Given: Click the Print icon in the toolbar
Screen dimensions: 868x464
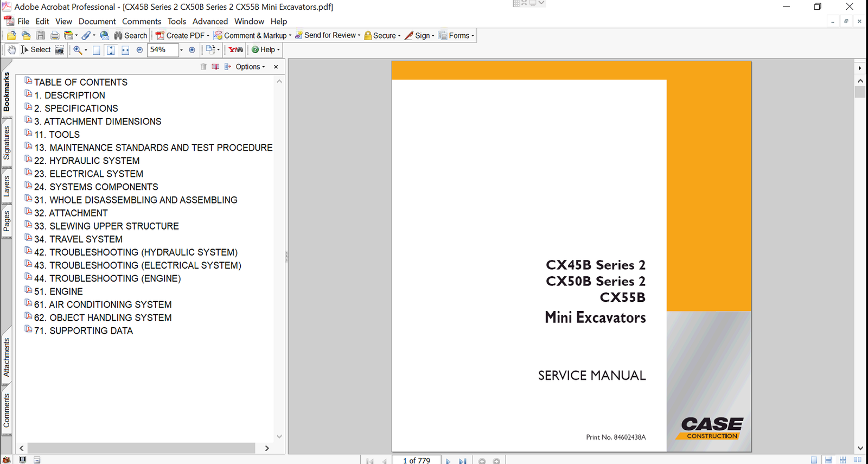Looking at the screenshot, I should click(55, 36).
